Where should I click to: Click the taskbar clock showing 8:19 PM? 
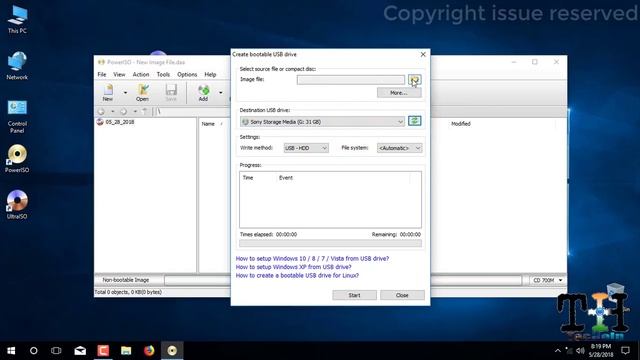[x=601, y=351]
